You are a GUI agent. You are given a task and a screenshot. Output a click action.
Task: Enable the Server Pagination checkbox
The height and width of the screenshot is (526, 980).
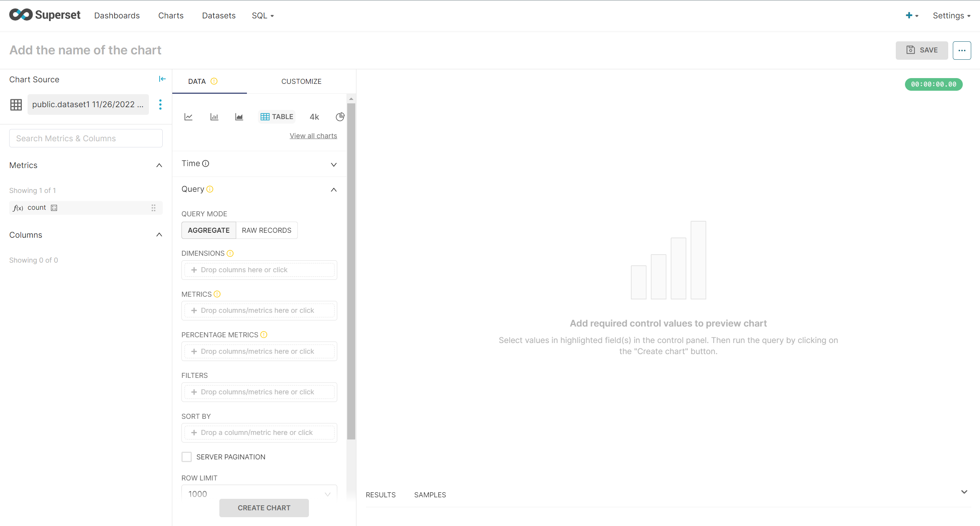point(186,457)
